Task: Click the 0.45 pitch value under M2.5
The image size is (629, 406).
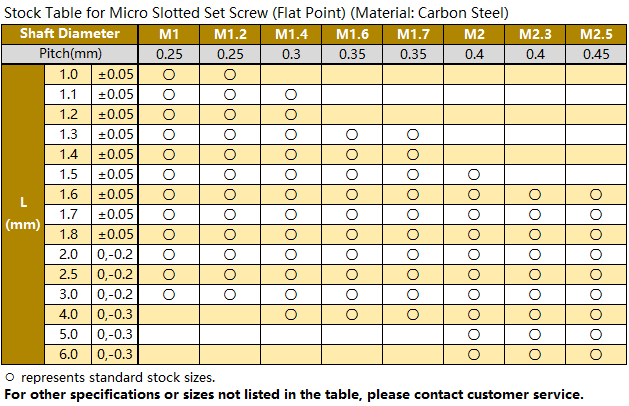Action: click(596, 53)
